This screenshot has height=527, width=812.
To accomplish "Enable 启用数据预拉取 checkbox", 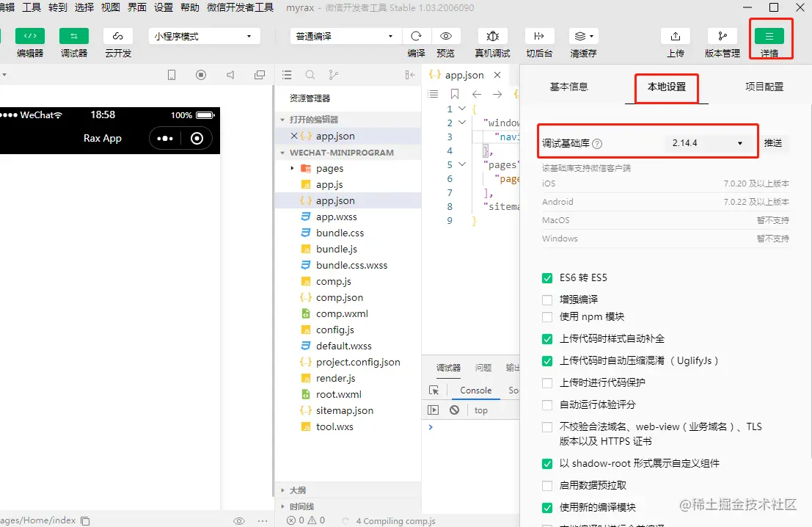I will [547, 486].
